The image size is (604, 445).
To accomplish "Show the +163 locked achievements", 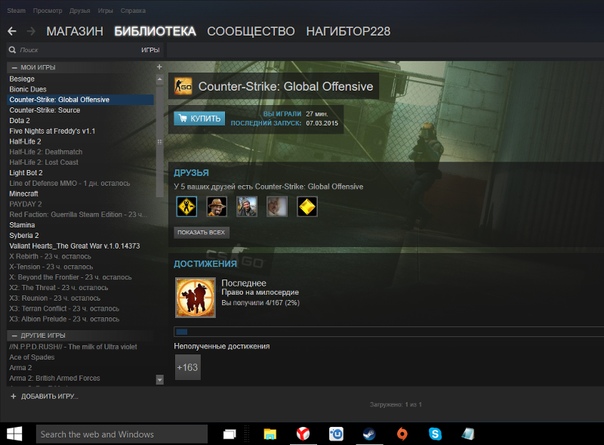I will tap(188, 367).
